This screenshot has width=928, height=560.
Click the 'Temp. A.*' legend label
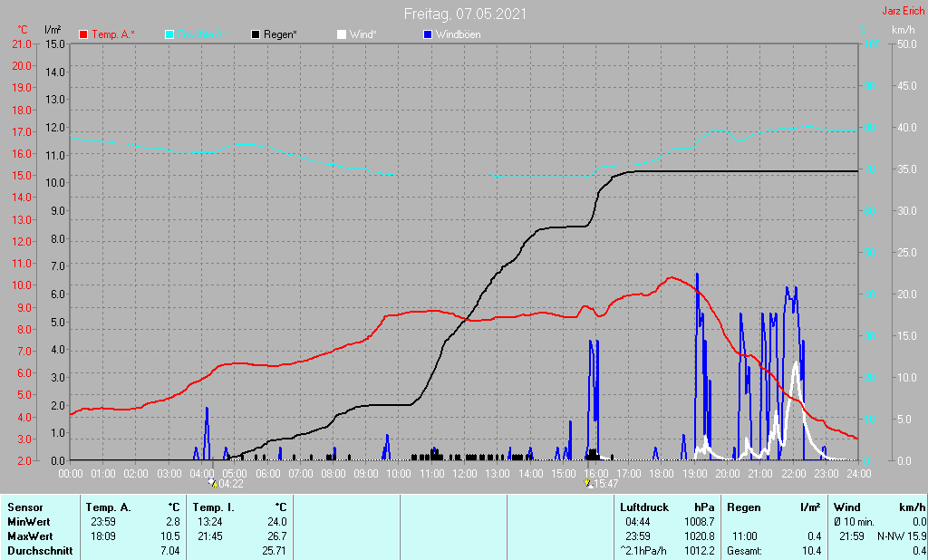pos(113,35)
